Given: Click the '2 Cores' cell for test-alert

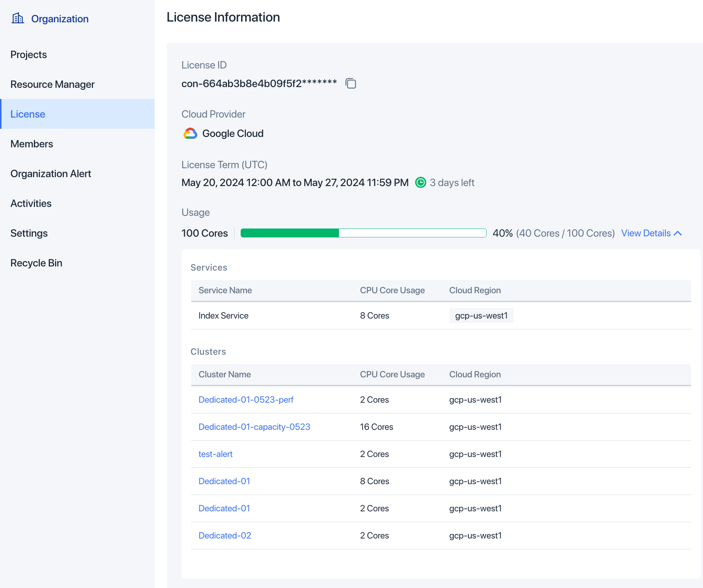Looking at the screenshot, I should 374,454.
